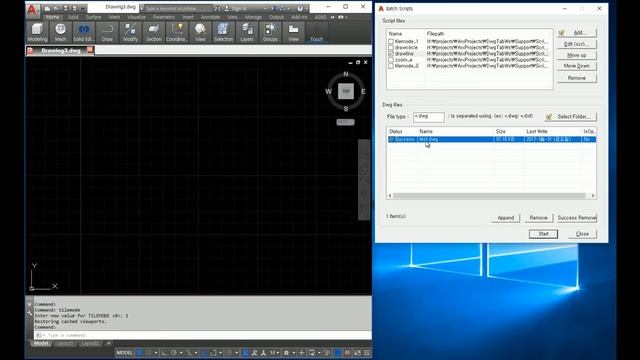This screenshot has width=640, height=360.
Task: Open the Mesh ribbon panel
Action: [60, 32]
